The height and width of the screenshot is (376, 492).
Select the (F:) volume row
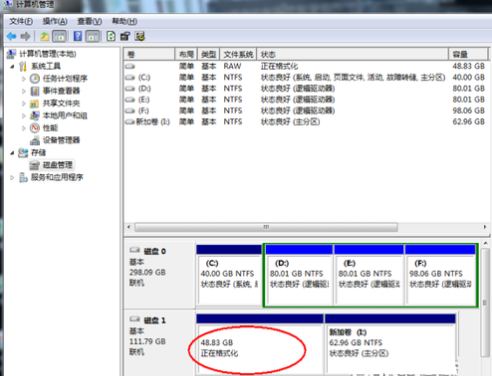(305, 110)
